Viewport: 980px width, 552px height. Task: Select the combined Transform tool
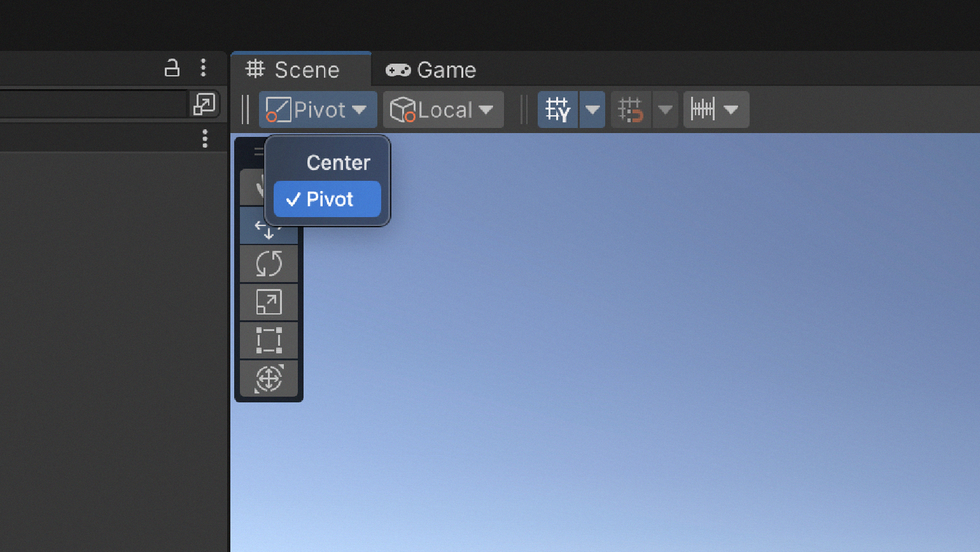tap(269, 378)
